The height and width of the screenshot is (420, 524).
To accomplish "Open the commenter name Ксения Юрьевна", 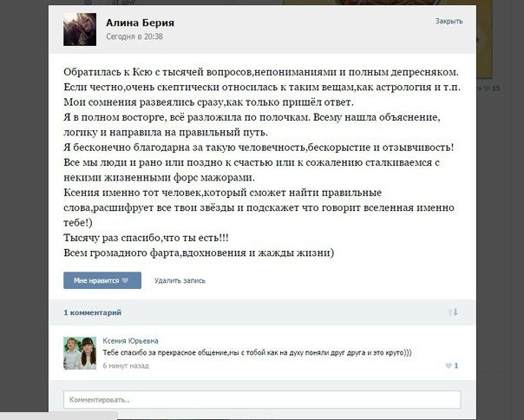I will click(x=130, y=341).
